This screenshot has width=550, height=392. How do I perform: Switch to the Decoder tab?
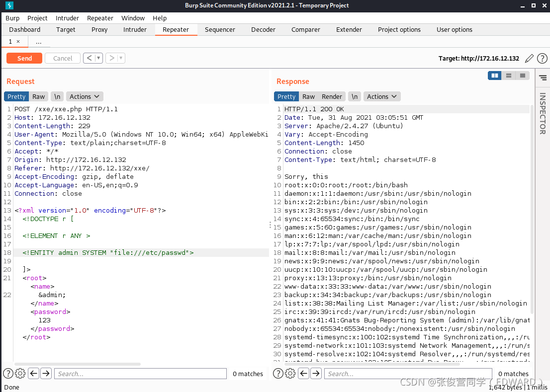point(263,30)
